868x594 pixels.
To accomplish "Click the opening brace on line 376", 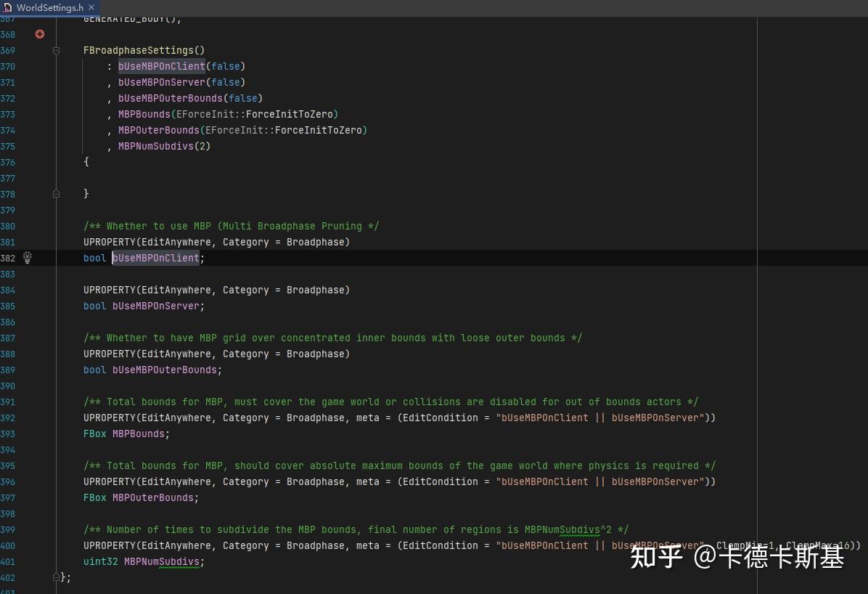I will [86, 163].
